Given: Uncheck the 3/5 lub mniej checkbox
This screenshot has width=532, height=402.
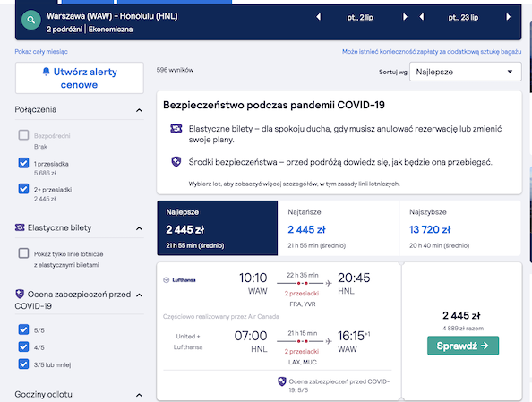Looking at the screenshot, I should tap(23, 364).
